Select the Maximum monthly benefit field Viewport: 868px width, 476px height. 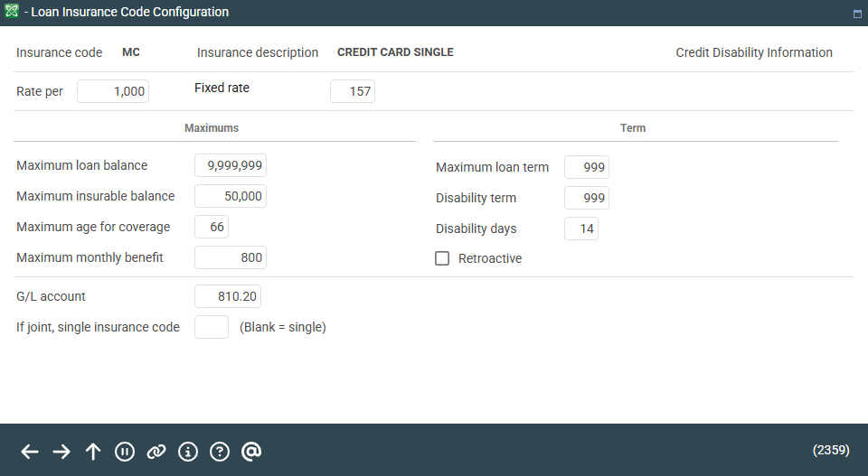click(x=231, y=257)
